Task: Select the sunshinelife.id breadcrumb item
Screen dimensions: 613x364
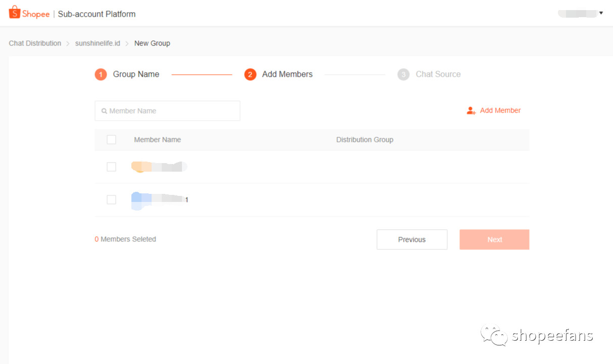Action: pos(97,43)
